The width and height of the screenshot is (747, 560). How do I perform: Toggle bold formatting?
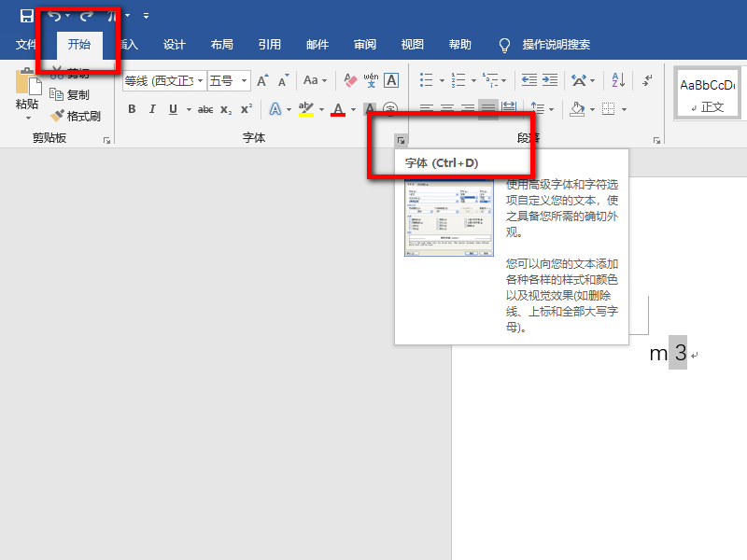(x=132, y=109)
